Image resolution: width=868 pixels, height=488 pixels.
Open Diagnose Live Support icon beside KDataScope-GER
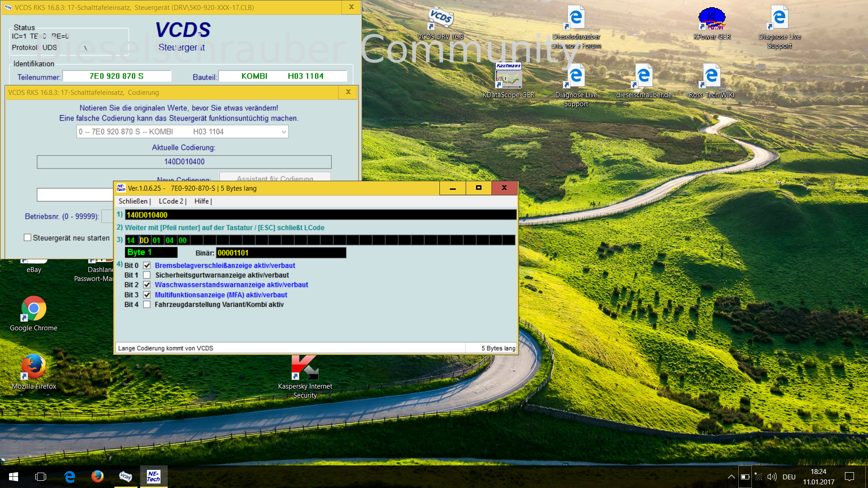tap(576, 86)
